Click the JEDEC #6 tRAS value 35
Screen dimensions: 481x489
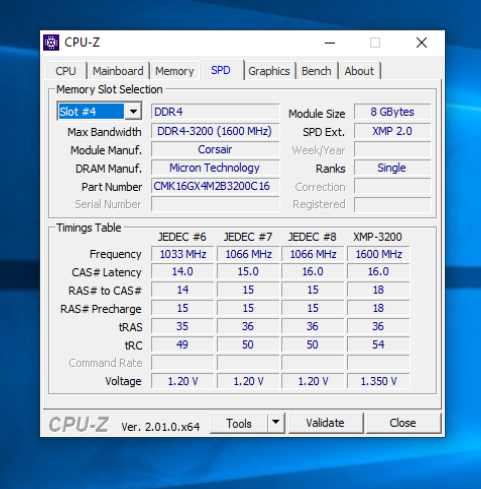[x=182, y=326]
